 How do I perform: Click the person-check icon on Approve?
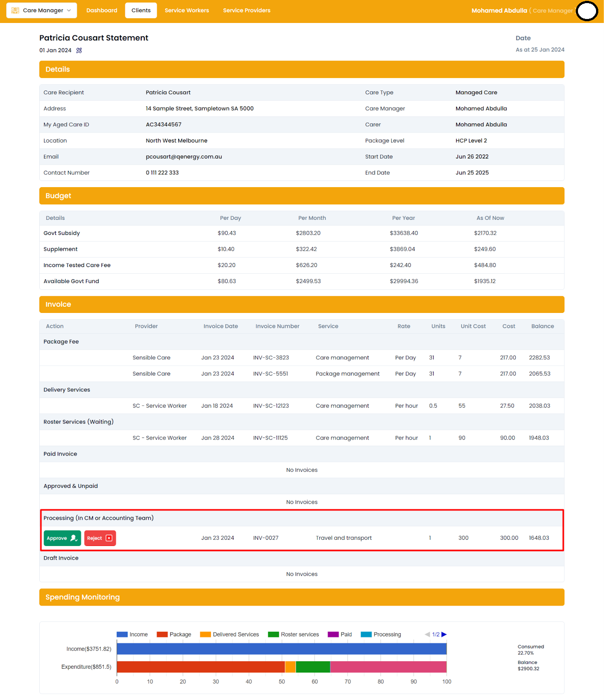74,538
